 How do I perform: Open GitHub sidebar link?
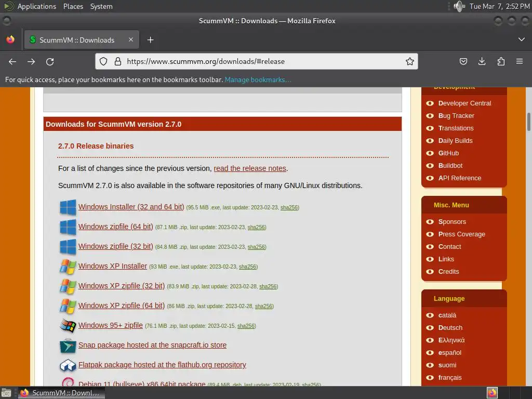(448, 153)
